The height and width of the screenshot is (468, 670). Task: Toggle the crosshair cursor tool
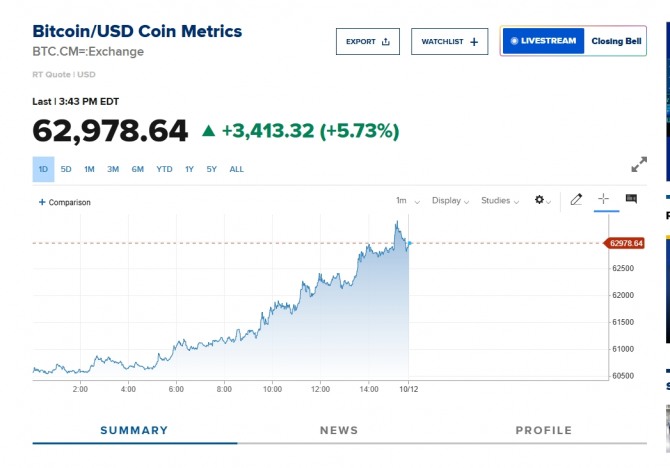(x=603, y=200)
